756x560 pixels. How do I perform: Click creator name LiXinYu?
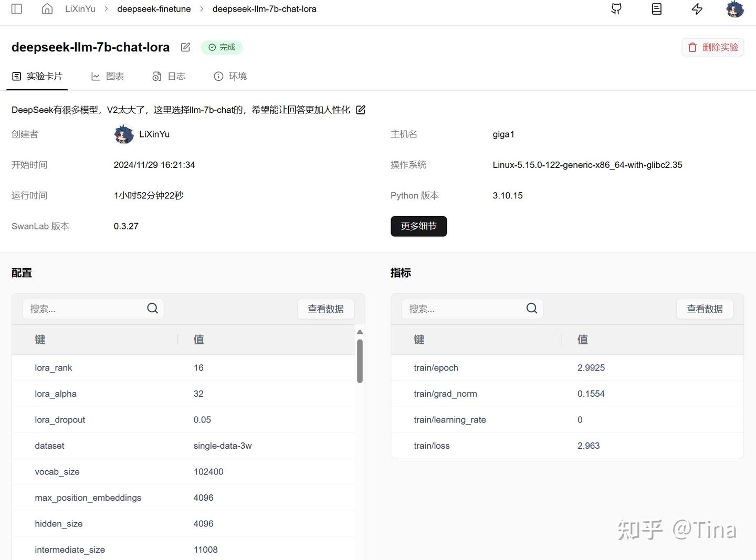click(154, 134)
